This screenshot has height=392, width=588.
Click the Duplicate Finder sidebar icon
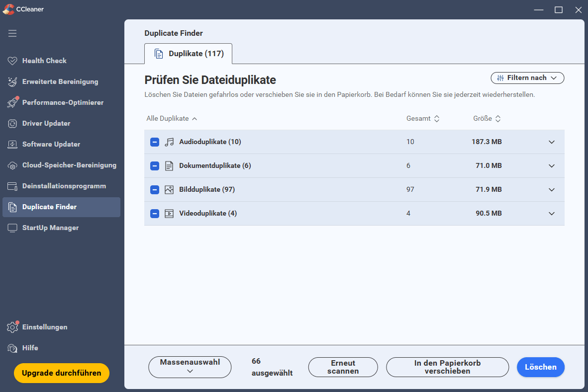click(x=12, y=207)
